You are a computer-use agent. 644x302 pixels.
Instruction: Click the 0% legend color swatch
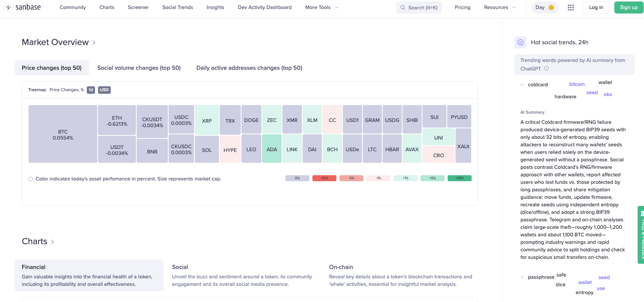297,178
